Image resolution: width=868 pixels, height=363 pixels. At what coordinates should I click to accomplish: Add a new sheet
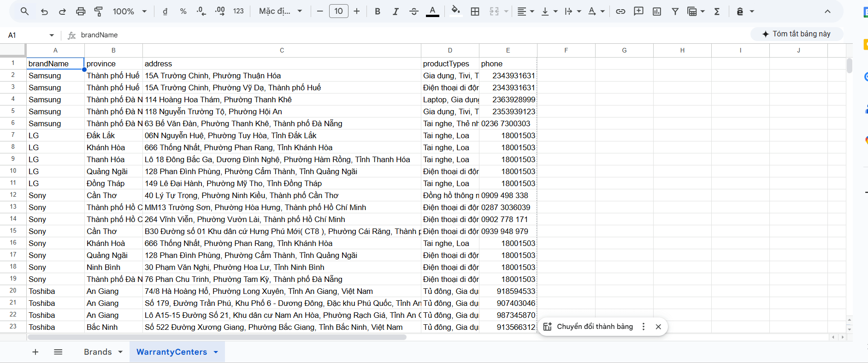pyautogui.click(x=35, y=352)
